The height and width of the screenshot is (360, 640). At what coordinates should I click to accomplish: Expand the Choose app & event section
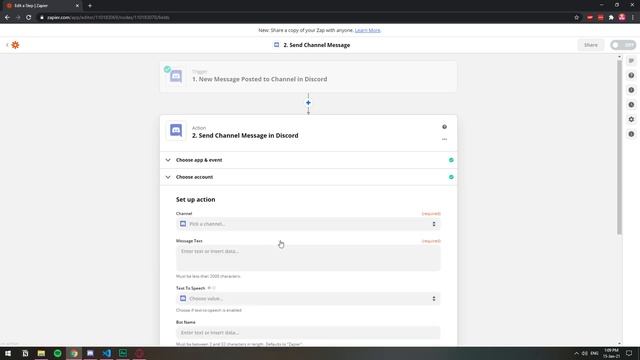(x=308, y=160)
